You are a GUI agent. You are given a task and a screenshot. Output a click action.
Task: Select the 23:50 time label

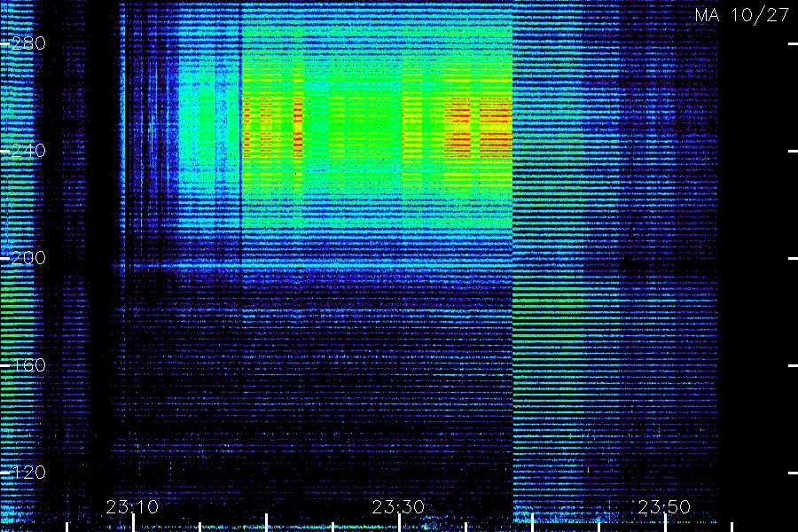point(664,507)
